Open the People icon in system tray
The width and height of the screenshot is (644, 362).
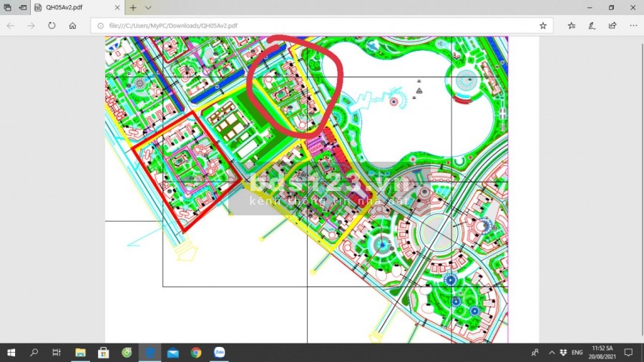click(535, 353)
